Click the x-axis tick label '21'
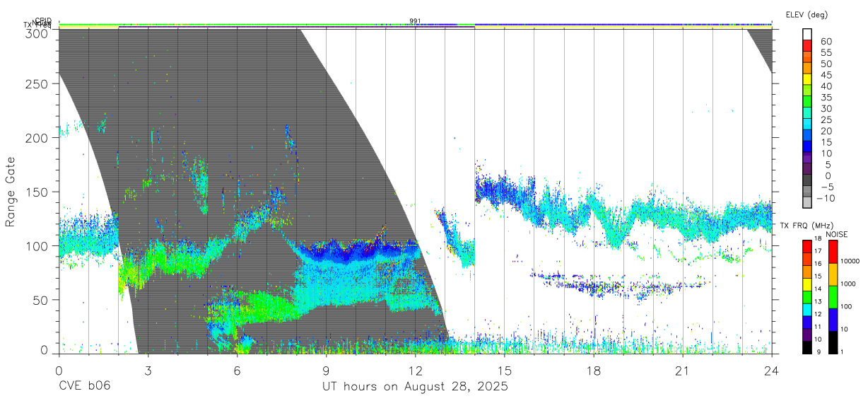The width and height of the screenshot is (868, 401). click(683, 370)
